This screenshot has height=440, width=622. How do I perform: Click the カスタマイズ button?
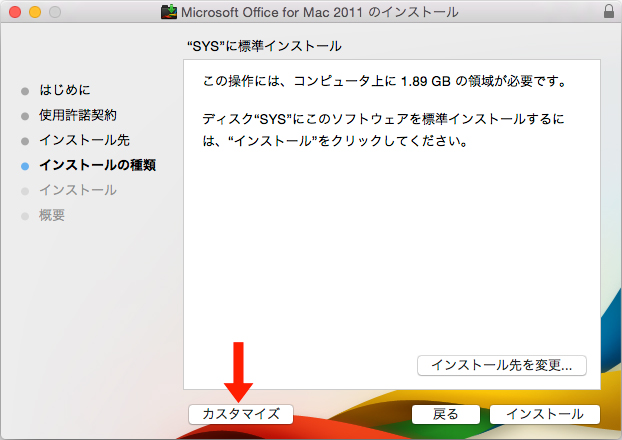(241, 414)
